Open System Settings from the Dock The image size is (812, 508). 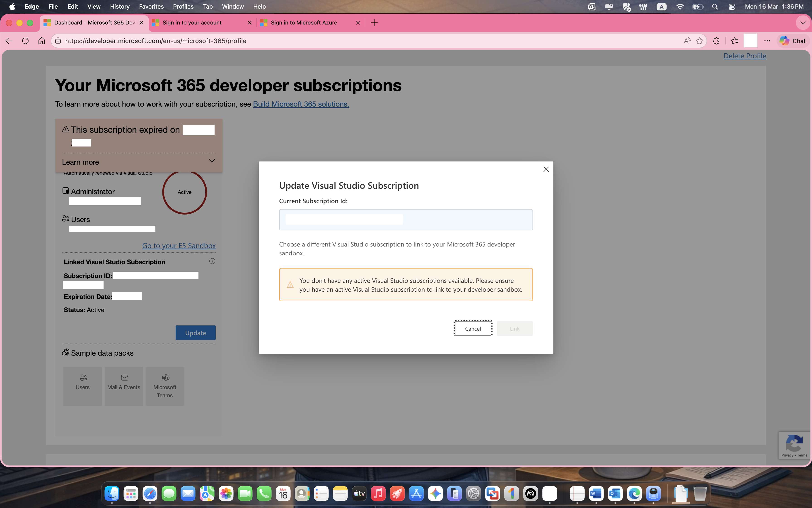(x=474, y=493)
